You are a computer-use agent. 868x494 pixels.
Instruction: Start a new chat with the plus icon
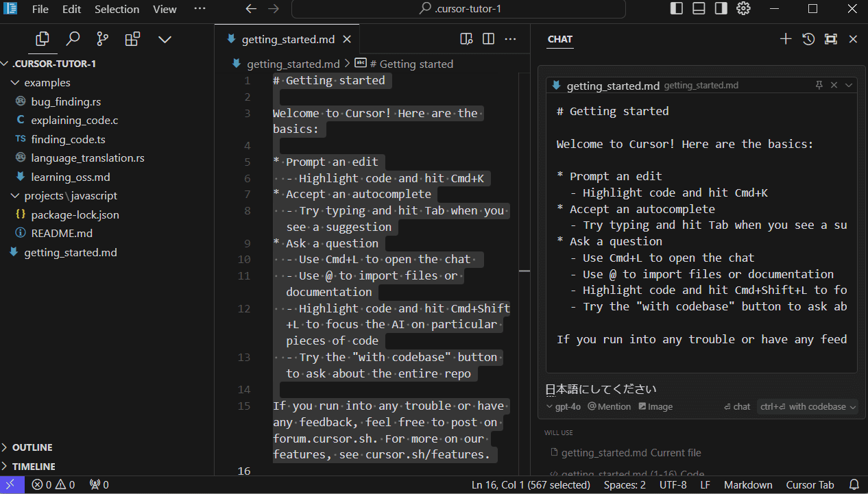pos(785,39)
